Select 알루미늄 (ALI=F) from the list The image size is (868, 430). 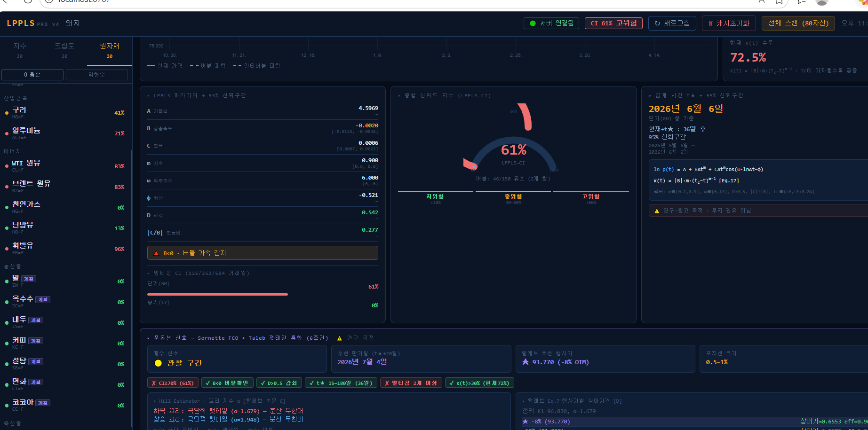click(x=65, y=133)
